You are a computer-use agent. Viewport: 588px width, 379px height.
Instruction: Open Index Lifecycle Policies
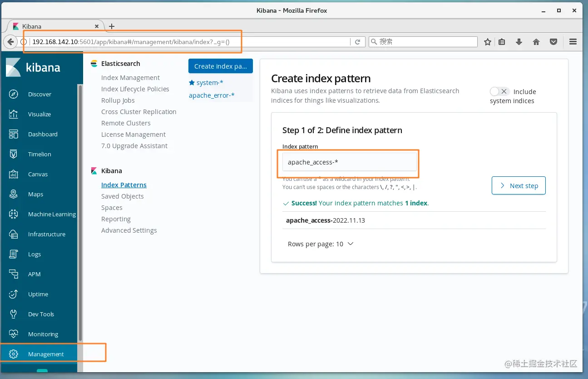click(135, 89)
